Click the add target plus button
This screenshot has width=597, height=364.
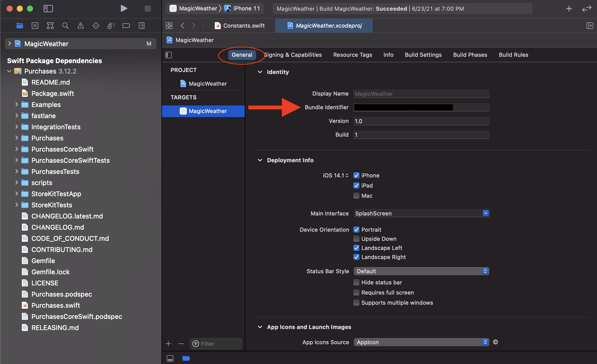click(168, 344)
